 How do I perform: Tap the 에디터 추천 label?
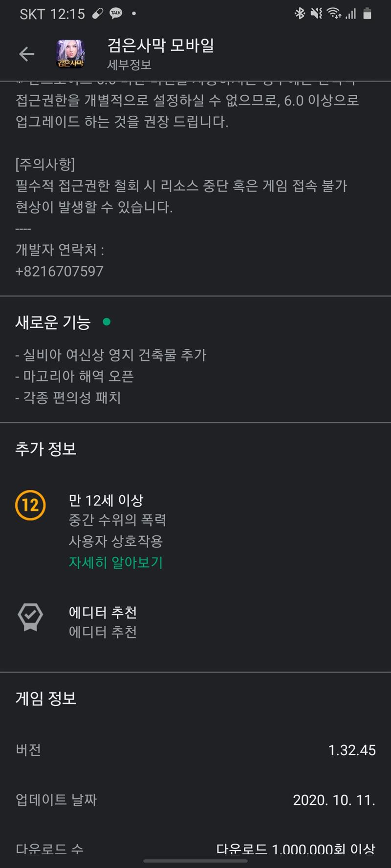(103, 612)
